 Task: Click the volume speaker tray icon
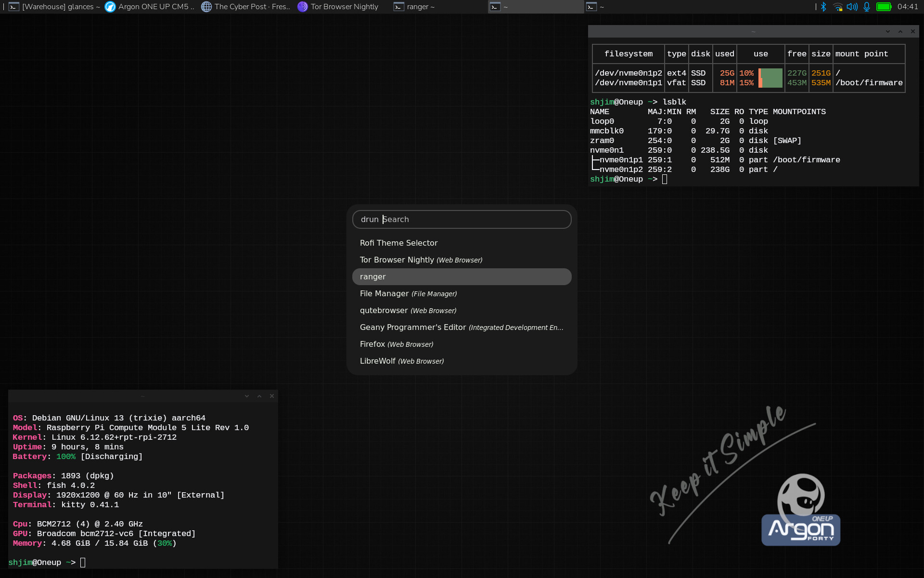(852, 7)
